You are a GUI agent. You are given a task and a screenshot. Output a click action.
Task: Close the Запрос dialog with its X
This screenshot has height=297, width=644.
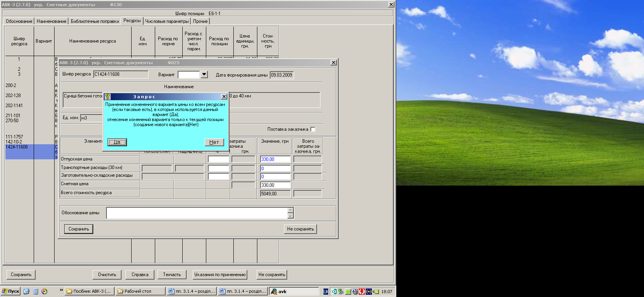tap(224, 97)
